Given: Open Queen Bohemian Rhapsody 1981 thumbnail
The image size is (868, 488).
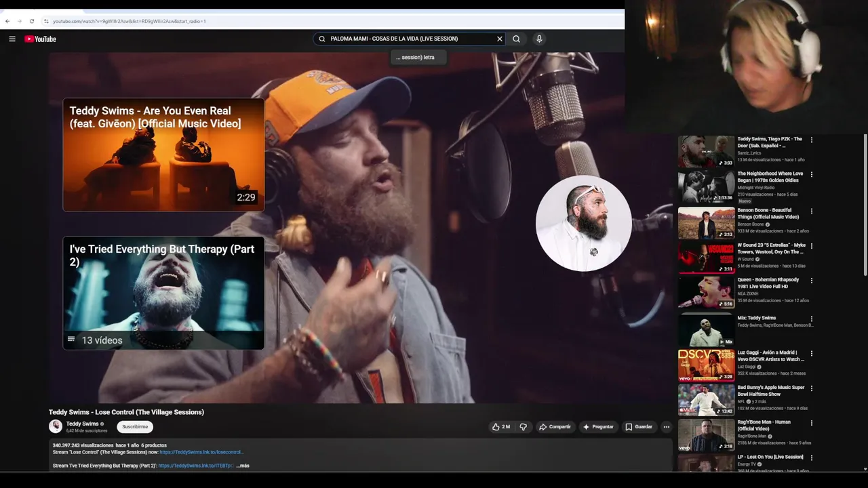Looking at the screenshot, I should (706, 292).
